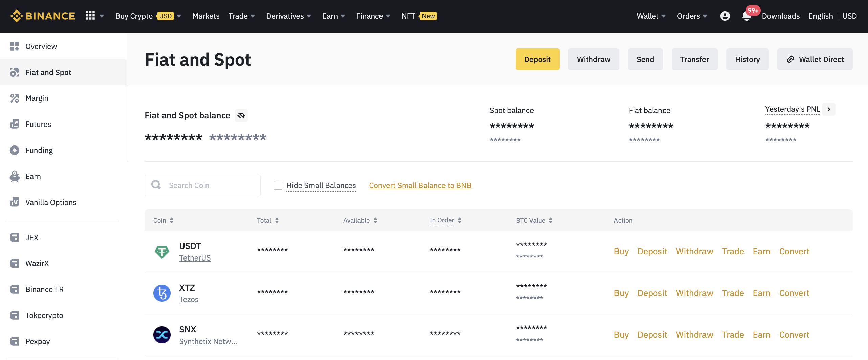Expand the Earn dropdown in top nav
This screenshot has width=868, height=360.
tap(343, 16)
